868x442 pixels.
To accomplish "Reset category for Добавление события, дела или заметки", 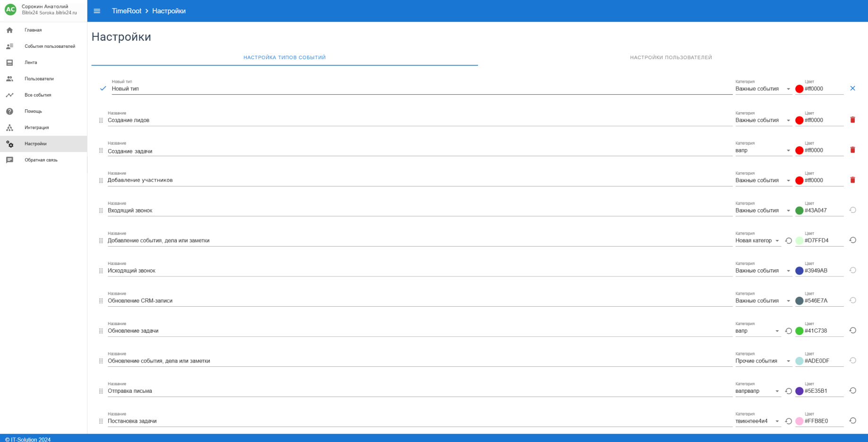I will 788,241.
